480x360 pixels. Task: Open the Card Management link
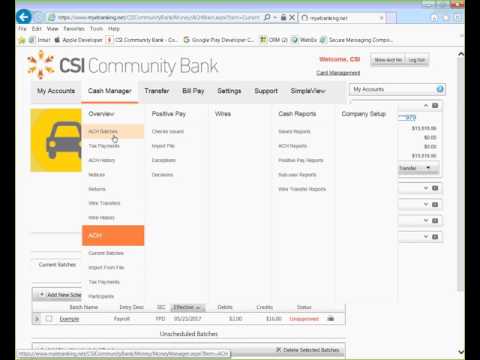[x=338, y=73]
